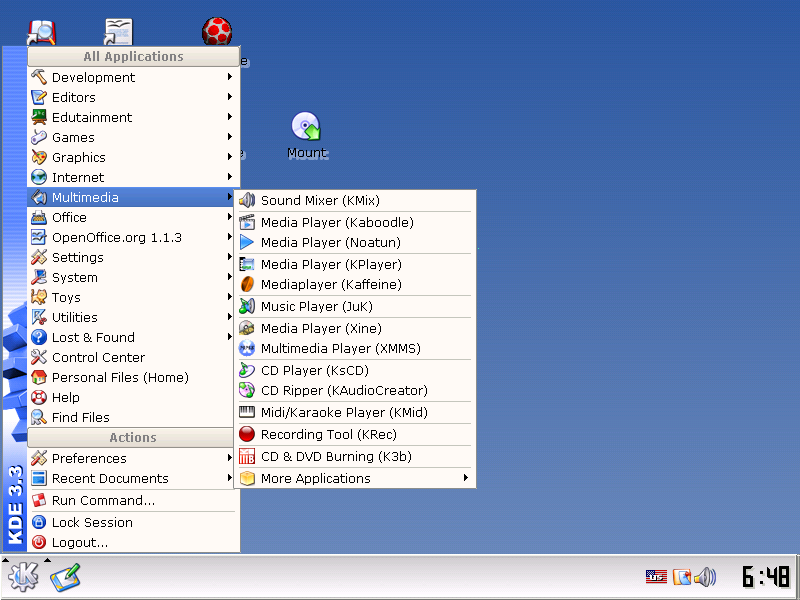Expand the More Applications submenu arrow
Screen dimensions: 800x600
click(x=466, y=478)
